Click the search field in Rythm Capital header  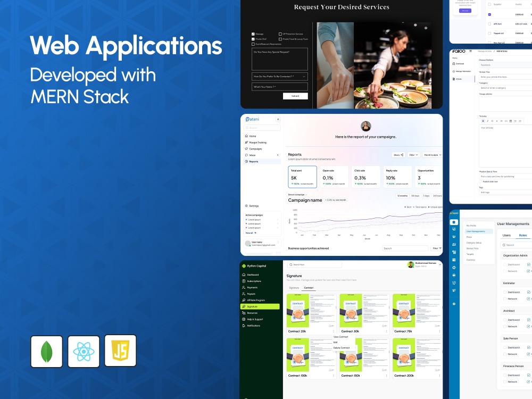coord(314,264)
